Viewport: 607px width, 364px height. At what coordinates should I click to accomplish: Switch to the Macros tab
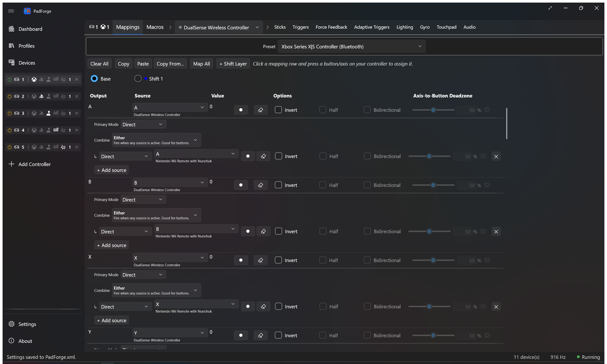point(155,27)
